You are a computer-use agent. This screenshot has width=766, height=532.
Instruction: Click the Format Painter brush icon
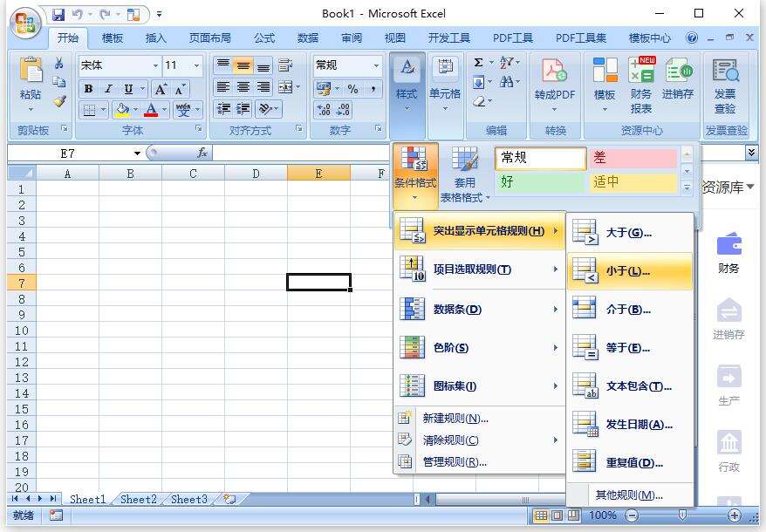click(x=59, y=101)
